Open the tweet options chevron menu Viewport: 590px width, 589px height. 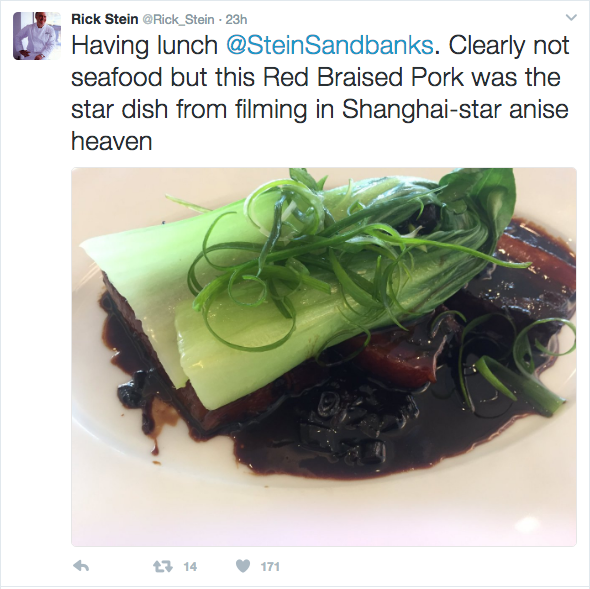[x=571, y=17]
